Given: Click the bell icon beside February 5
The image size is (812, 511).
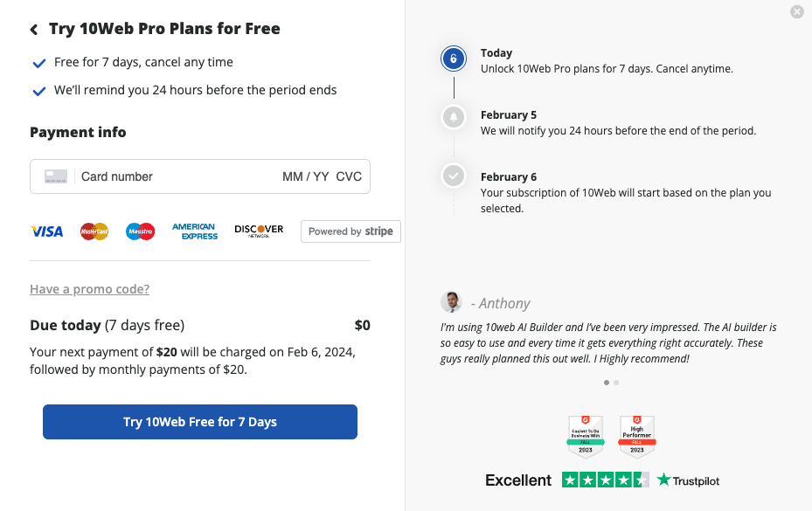Looking at the screenshot, I should coord(453,117).
